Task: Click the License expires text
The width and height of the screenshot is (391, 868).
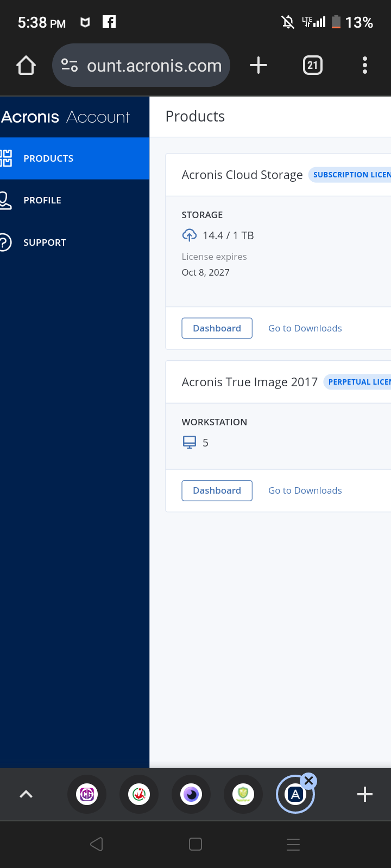Action: click(x=215, y=257)
